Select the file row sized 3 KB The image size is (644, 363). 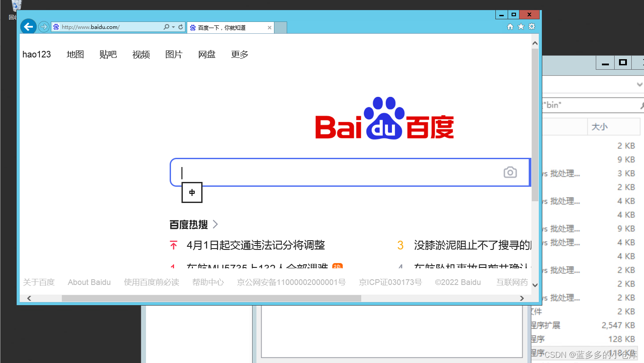pos(591,174)
